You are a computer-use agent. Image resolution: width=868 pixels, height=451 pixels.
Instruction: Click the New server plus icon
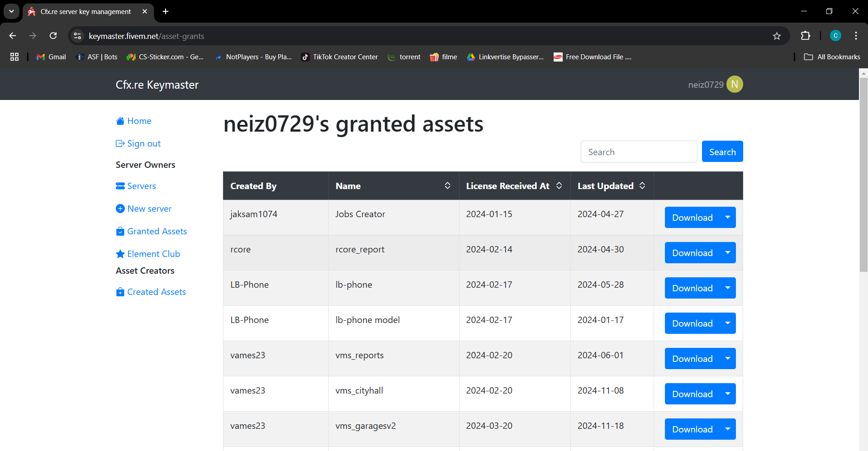pos(120,209)
